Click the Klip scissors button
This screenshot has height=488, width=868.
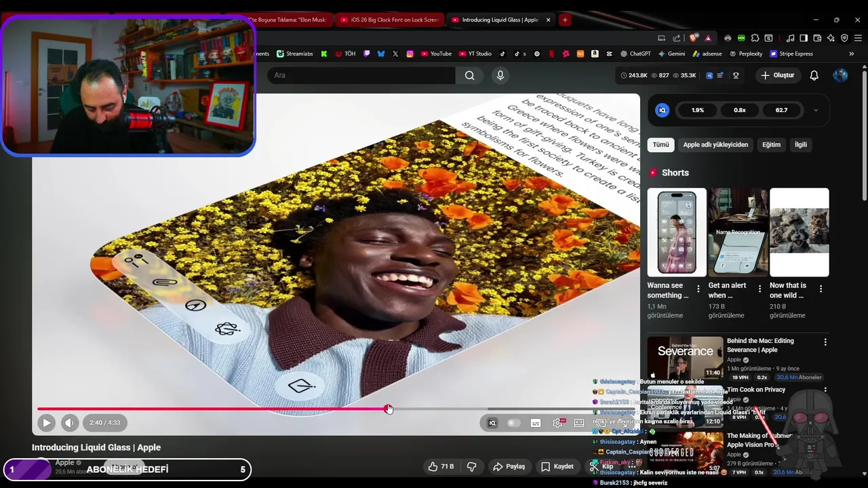pyautogui.click(x=601, y=466)
